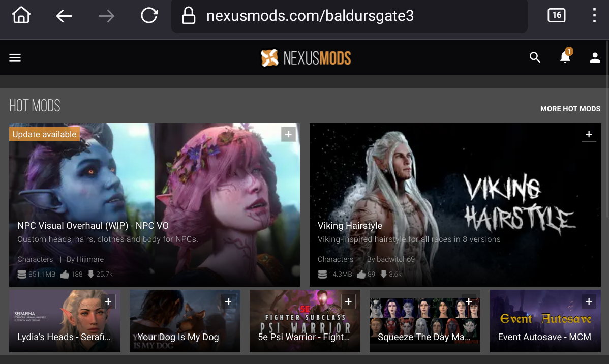This screenshot has height=364, width=609.
Task: Tap the browser home icon
Action: [21, 16]
